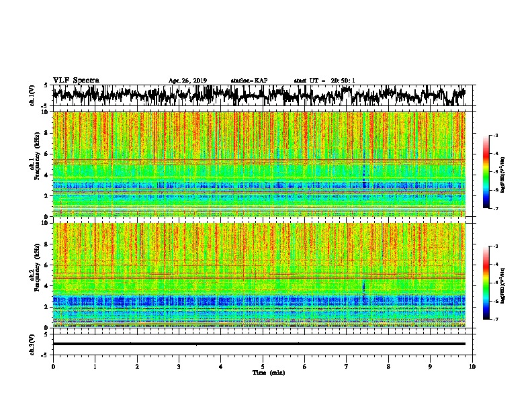Click the ch.1 colorbar log(PSD) label
532x411 pixels.
(x=502, y=175)
